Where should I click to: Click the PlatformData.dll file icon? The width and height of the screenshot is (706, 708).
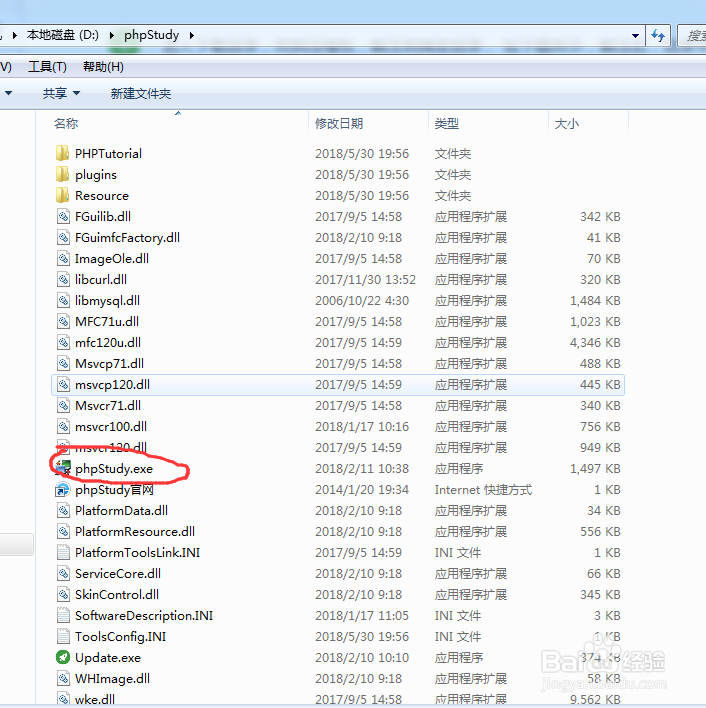(63, 510)
